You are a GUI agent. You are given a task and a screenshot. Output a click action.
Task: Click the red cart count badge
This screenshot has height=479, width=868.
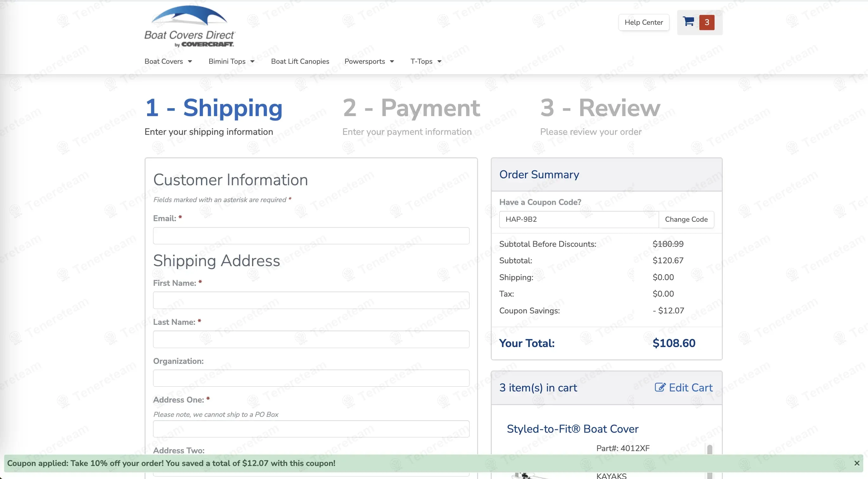coord(707,22)
